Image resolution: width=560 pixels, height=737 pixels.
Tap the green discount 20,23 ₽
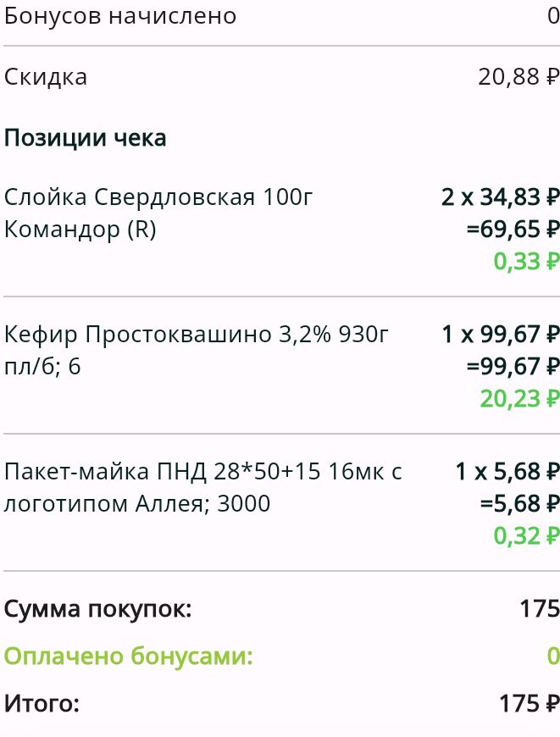click(519, 399)
